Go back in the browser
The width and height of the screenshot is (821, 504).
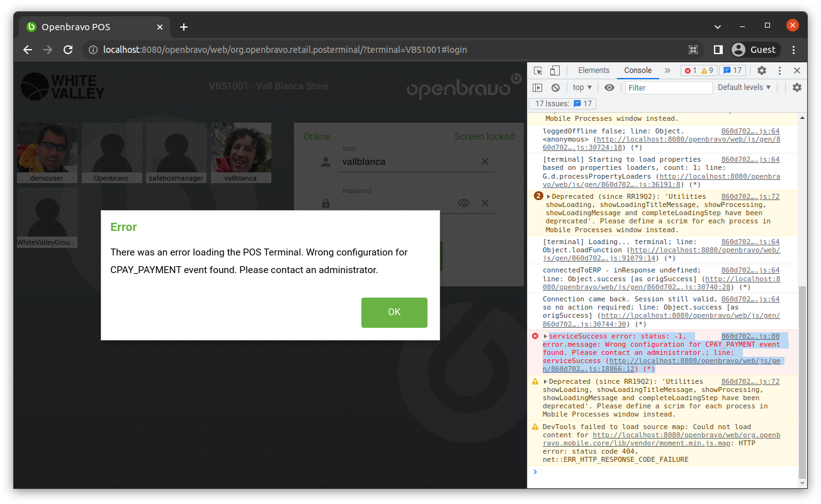coord(28,50)
